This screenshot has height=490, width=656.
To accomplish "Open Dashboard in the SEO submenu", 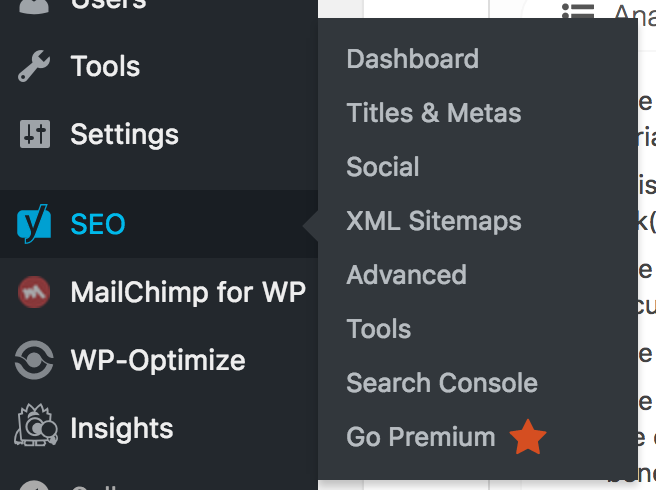I will coord(413,59).
